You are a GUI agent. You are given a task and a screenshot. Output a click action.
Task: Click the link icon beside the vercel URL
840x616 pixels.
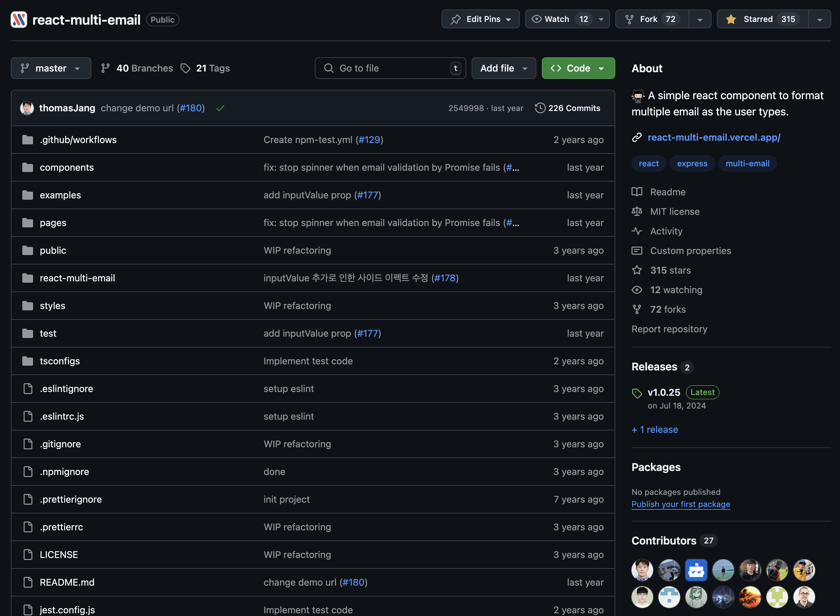637,138
